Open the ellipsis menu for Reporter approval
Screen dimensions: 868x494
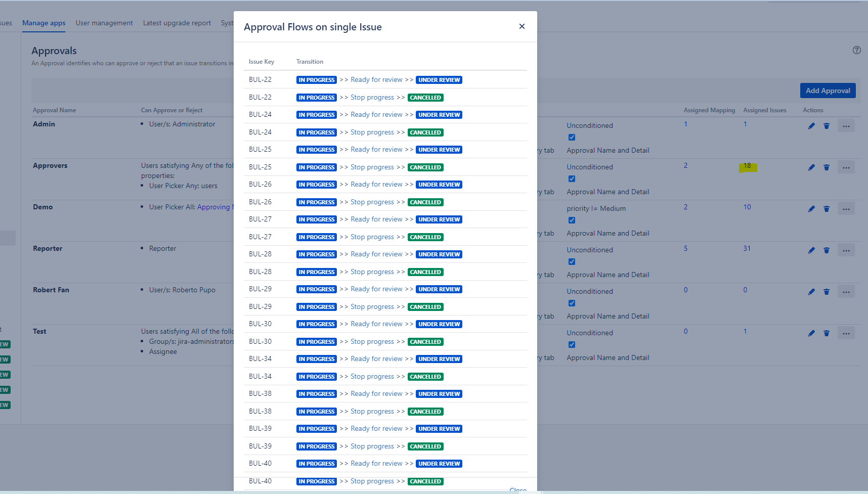tap(846, 250)
